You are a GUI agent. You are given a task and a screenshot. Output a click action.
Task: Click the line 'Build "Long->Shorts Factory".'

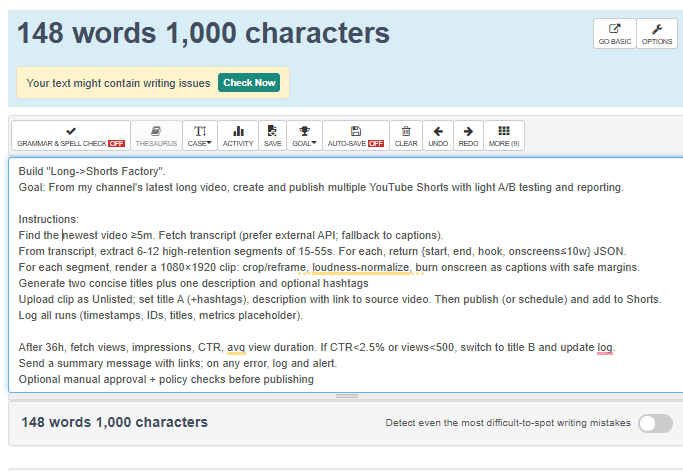[92, 171]
